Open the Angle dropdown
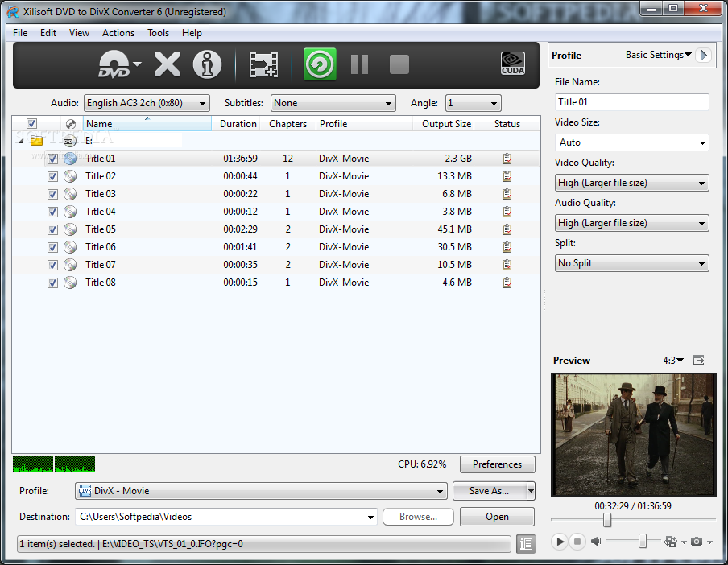 tap(474, 103)
